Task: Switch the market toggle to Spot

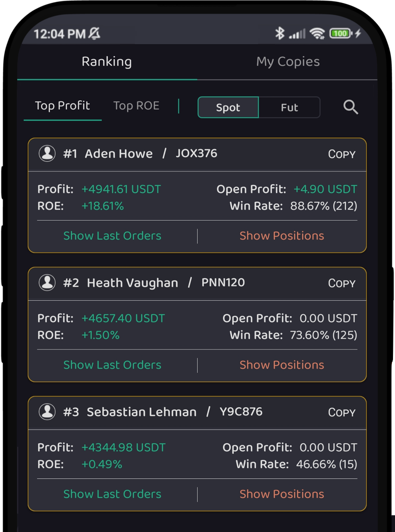Action: coord(228,108)
